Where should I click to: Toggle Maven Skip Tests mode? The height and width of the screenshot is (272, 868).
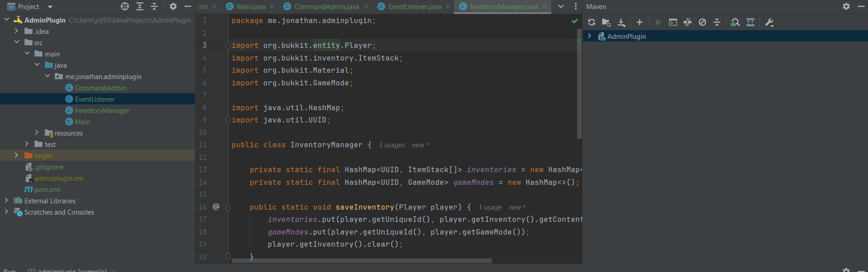click(702, 22)
